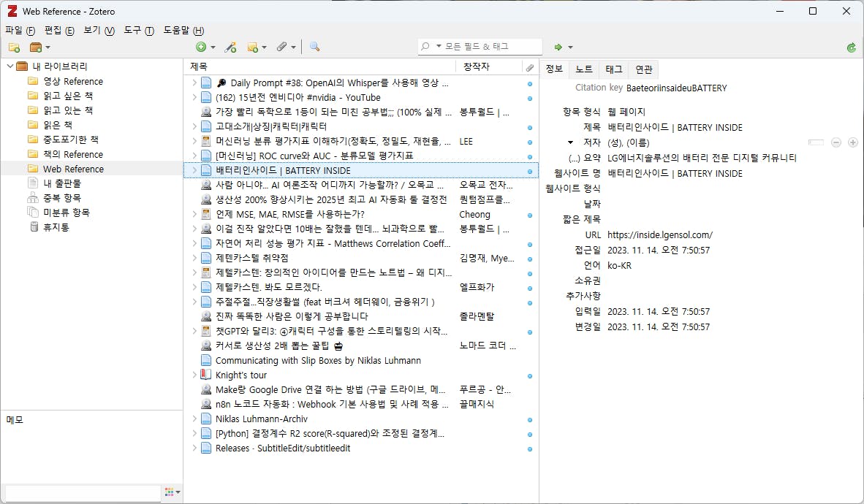
Task: Select Communicating with Slip Boxes item
Action: [x=361, y=361]
